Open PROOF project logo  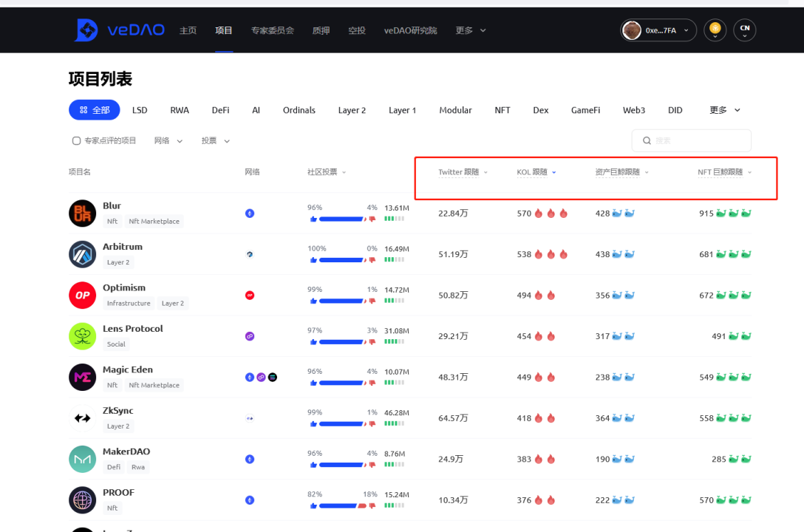click(x=83, y=500)
